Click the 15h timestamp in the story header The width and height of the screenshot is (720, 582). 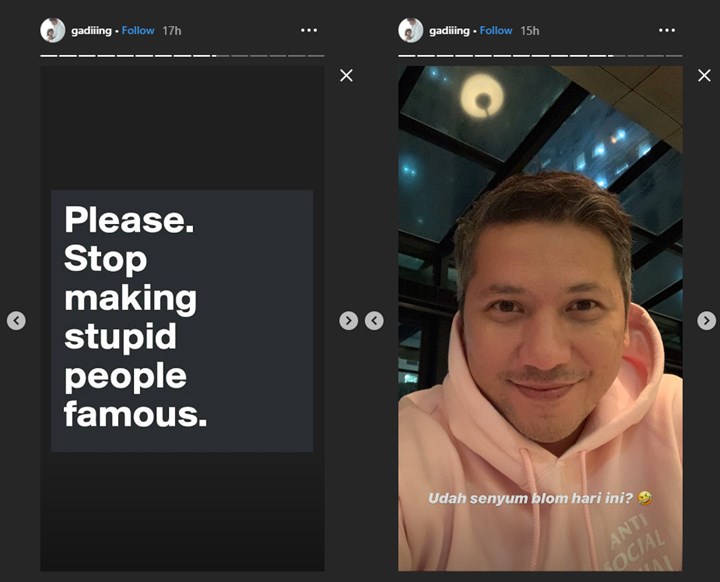click(529, 30)
